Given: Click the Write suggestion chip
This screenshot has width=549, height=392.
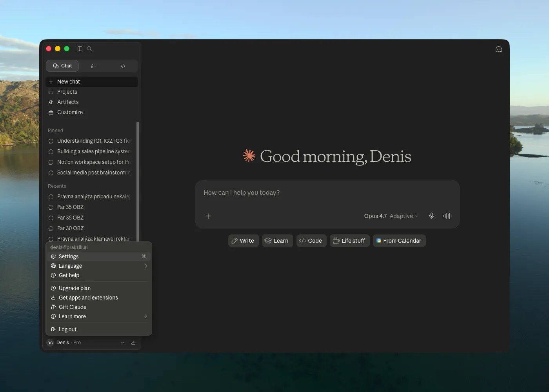Looking at the screenshot, I should (243, 241).
